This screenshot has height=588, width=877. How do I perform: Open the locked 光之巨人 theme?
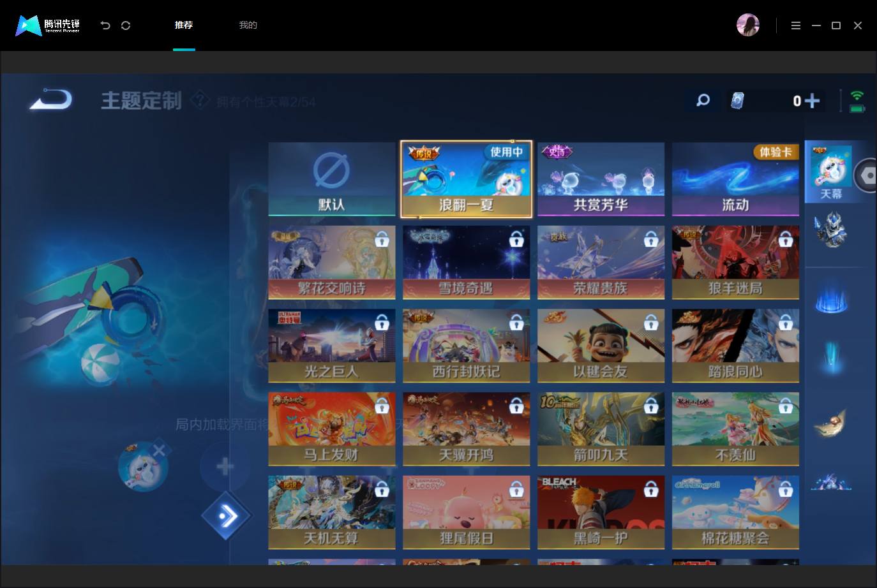pyautogui.click(x=332, y=346)
